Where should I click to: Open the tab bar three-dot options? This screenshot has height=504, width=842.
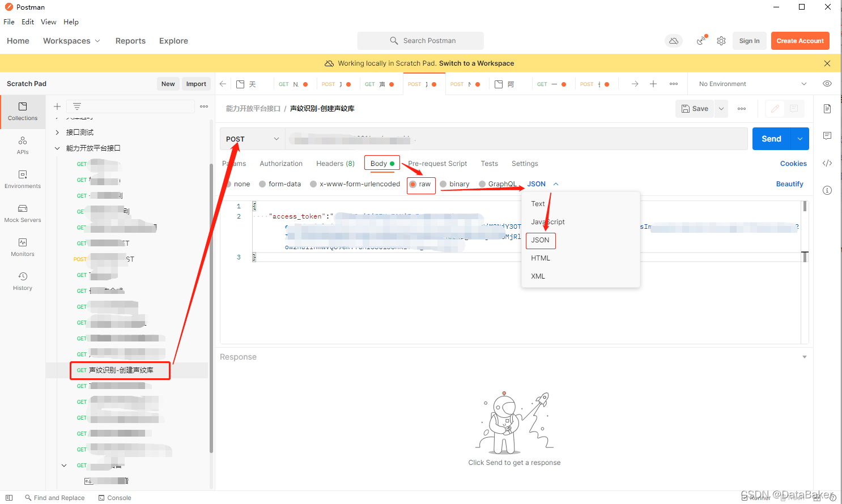(x=674, y=84)
